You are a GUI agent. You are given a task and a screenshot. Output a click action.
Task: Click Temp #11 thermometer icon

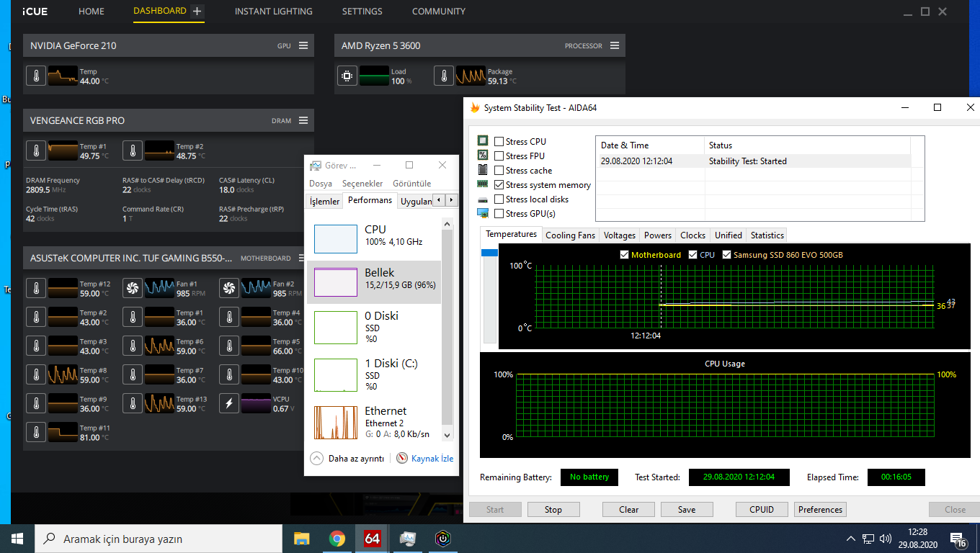pyautogui.click(x=36, y=433)
